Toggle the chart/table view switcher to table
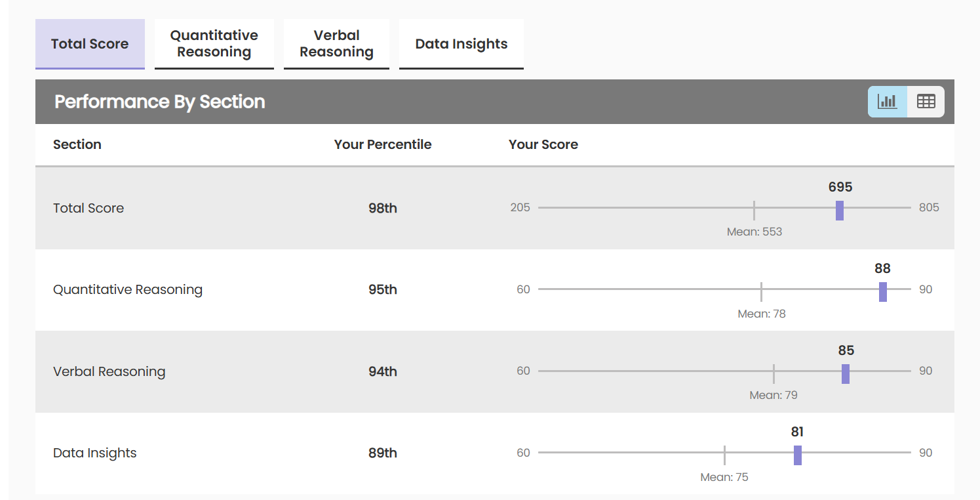This screenshot has height=500, width=980. tap(926, 102)
